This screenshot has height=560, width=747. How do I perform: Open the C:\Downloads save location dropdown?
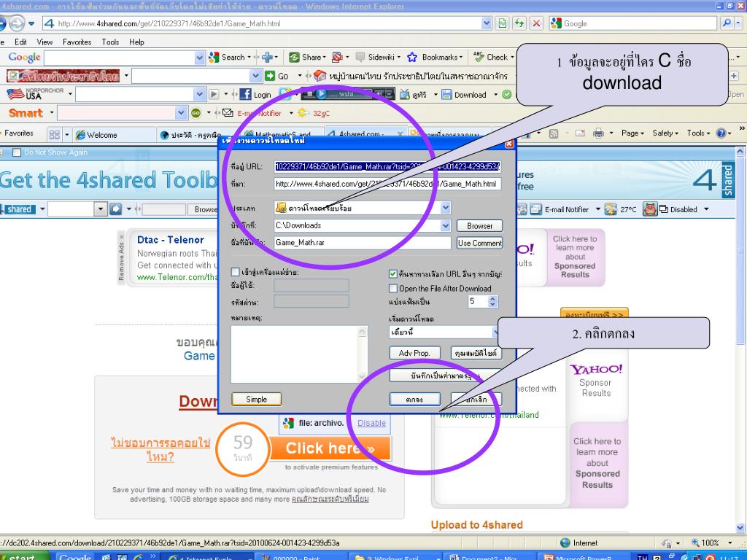pos(446,226)
